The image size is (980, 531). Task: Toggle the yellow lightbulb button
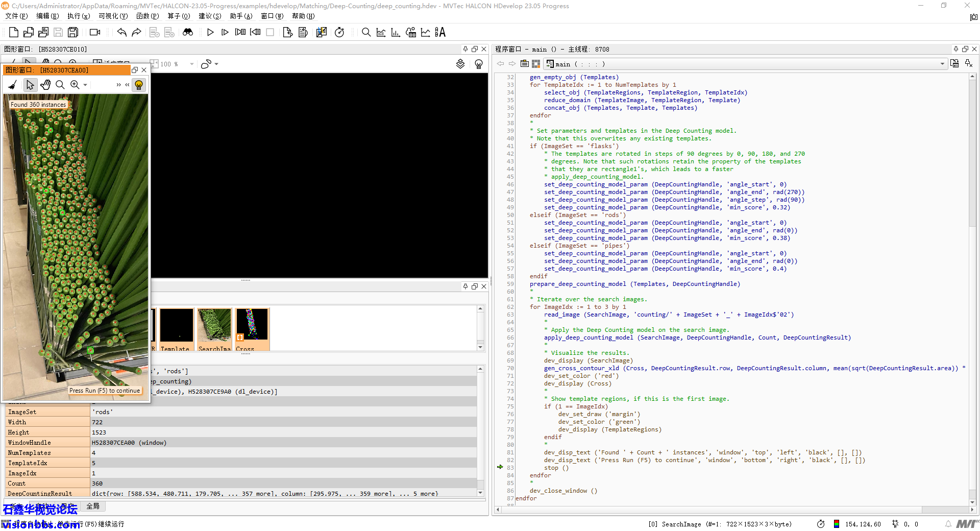(138, 85)
